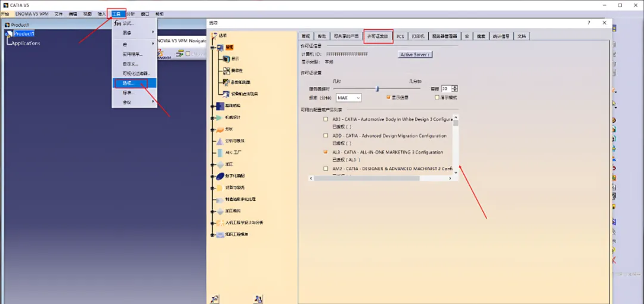
Task: Choose 选项... from the Tools menu
Action: (134, 83)
